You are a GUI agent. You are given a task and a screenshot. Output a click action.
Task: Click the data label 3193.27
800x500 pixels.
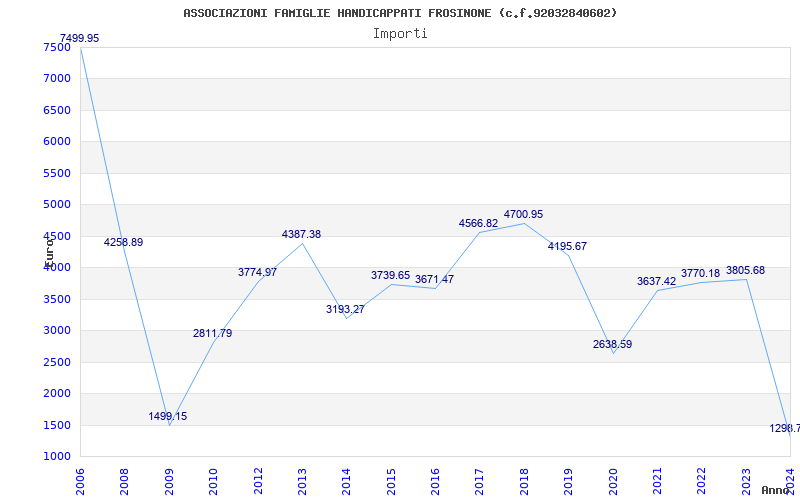345,309
